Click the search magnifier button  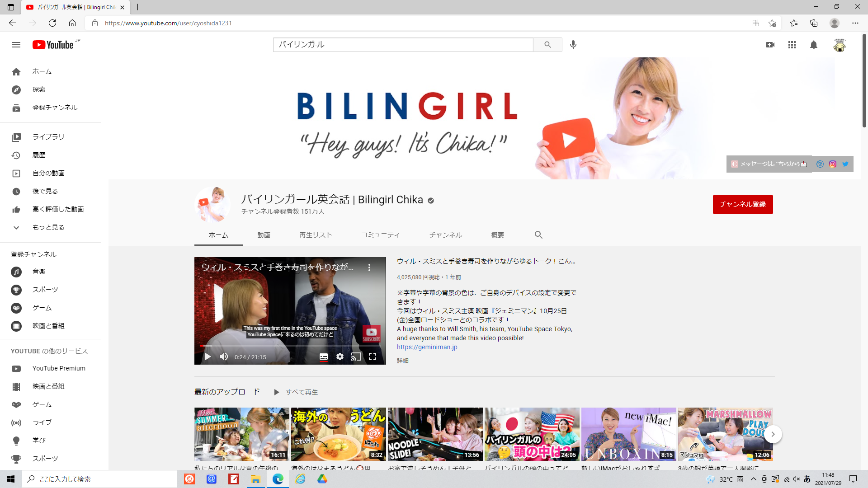[x=547, y=45]
